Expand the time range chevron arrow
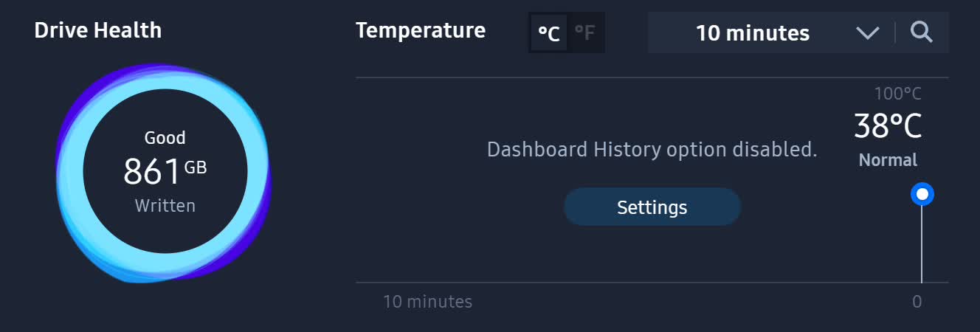The image size is (980, 332). pyautogui.click(x=868, y=33)
